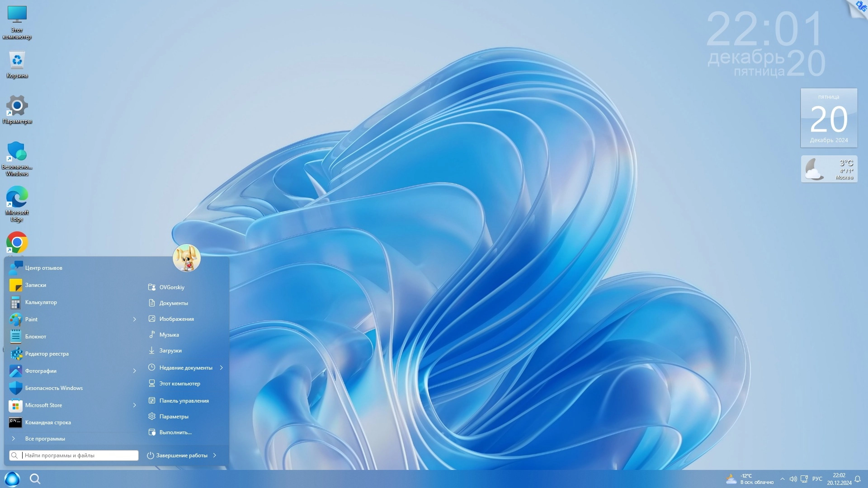The image size is (868, 488).
Task: Click the taskbar search magnifier icon
Action: pyautogui.click(x=35, y=479)
